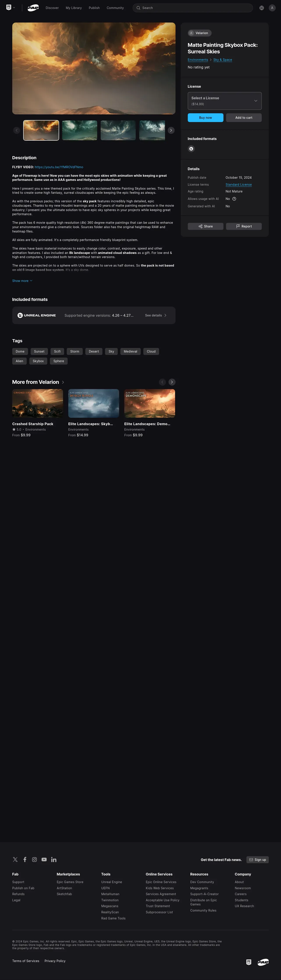Open More from Velarion heading chevron
Screen dimensions: 281x980
pyautogui.click(x=63, y=382)
